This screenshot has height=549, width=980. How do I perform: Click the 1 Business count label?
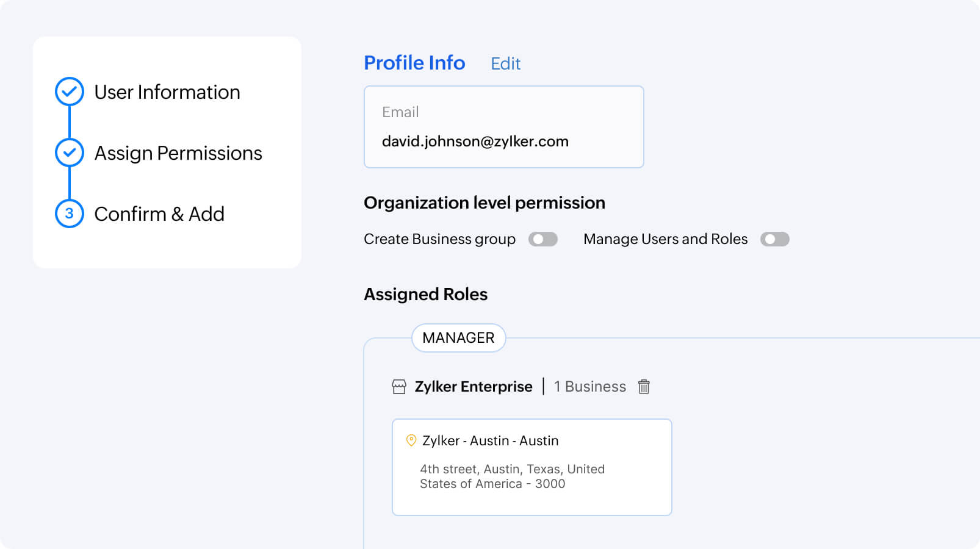coord(590,387)
